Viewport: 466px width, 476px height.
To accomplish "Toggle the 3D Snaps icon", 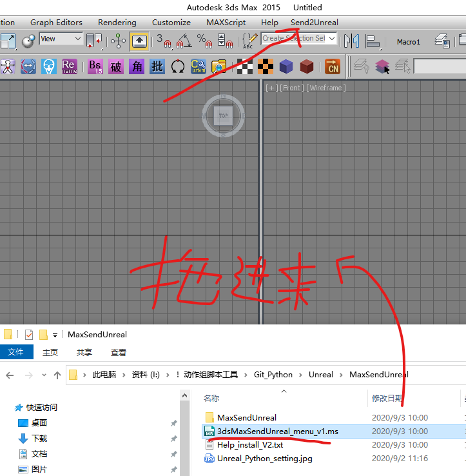I will tap(164, 41).
